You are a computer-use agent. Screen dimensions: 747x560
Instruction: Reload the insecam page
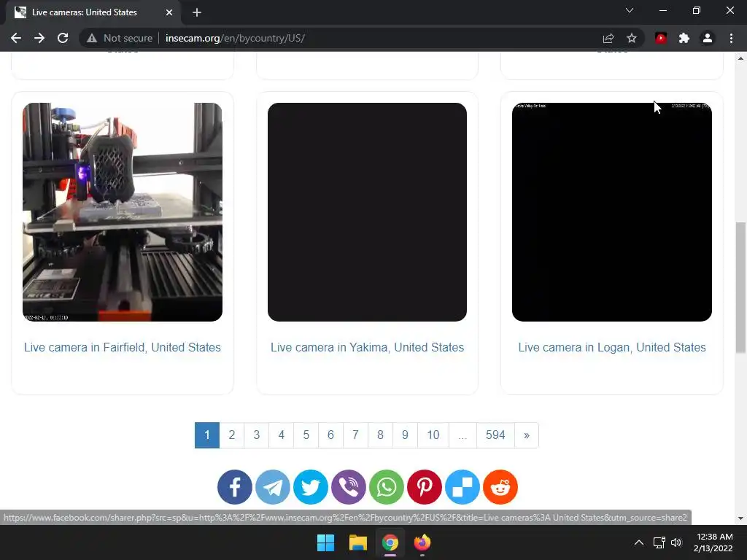(63, 38)
